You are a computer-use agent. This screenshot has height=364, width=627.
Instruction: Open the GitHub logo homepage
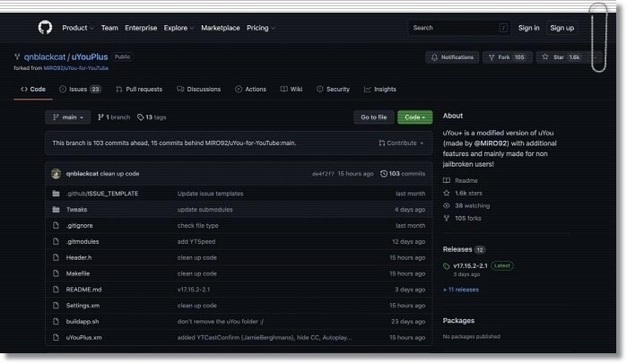click(x=45, y=28)
